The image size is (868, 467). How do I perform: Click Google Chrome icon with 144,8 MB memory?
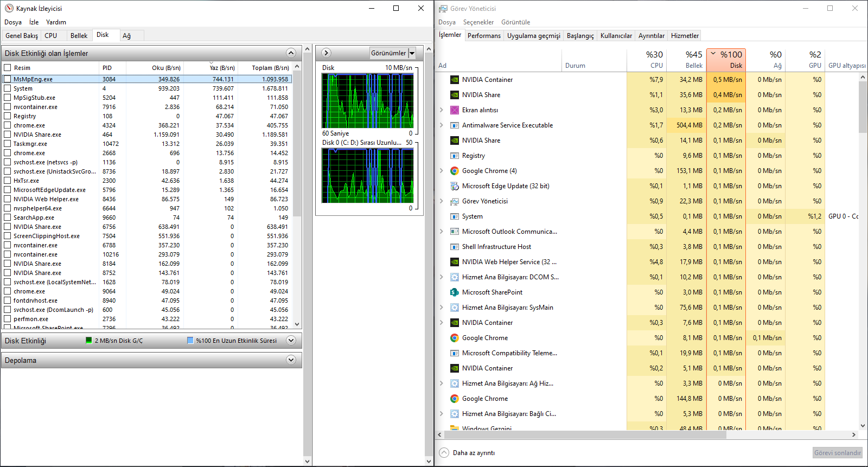tap(455, 399)
